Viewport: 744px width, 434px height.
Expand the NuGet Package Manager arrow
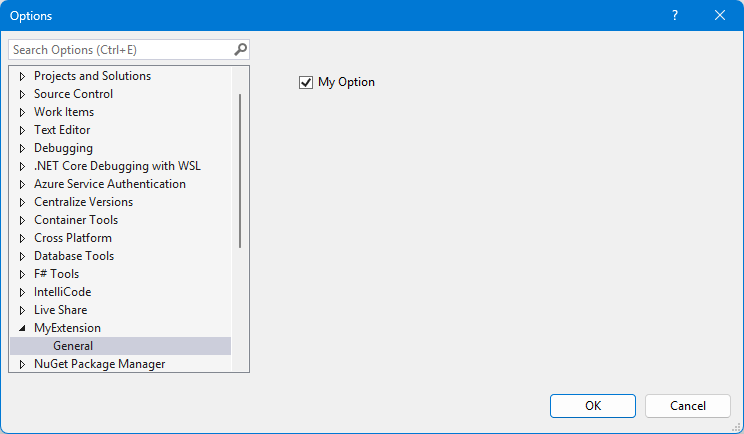(x=23, y=364)
